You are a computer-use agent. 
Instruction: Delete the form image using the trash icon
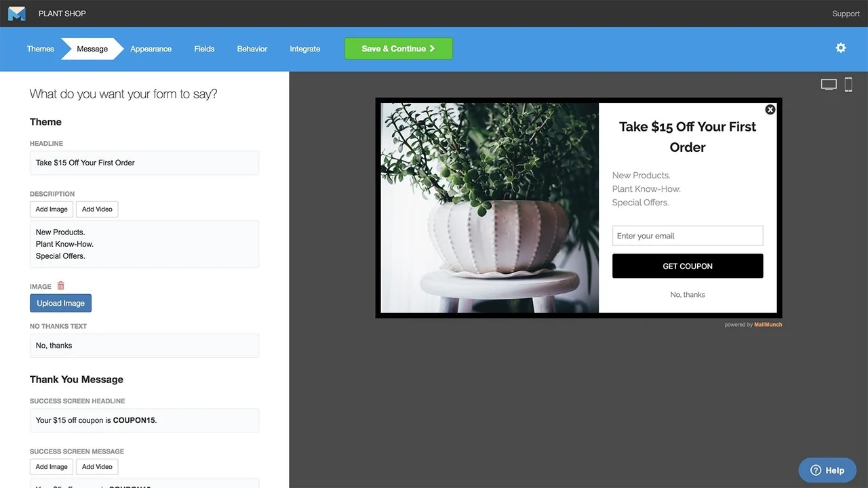pos(60,285)
